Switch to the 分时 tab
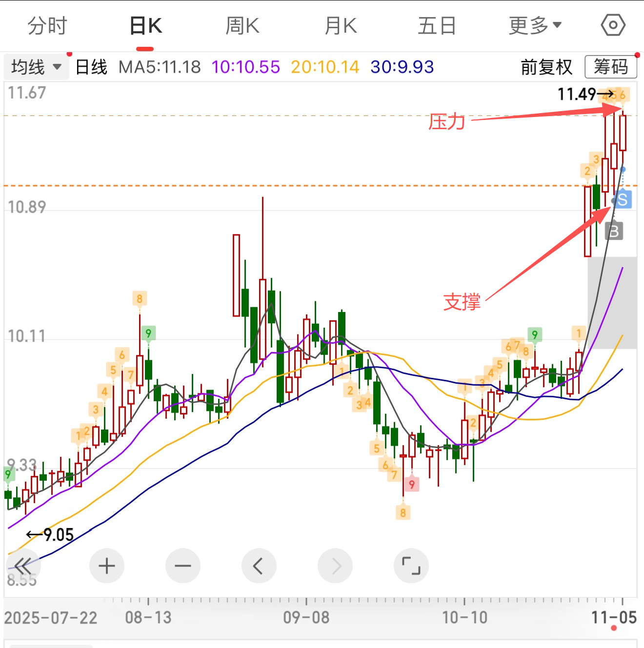This screenshot has height=648, width=644. [x=47, y=25]
